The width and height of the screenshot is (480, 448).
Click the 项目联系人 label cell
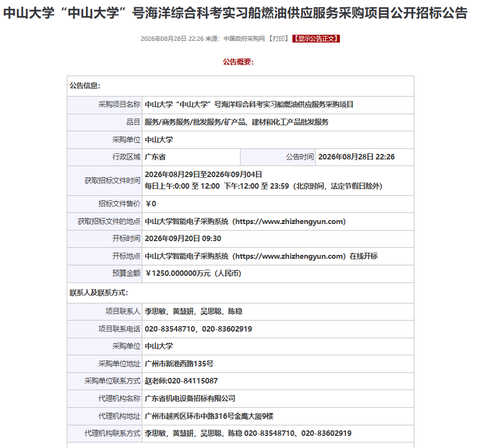pyautogui.click(x=105, y=312)
